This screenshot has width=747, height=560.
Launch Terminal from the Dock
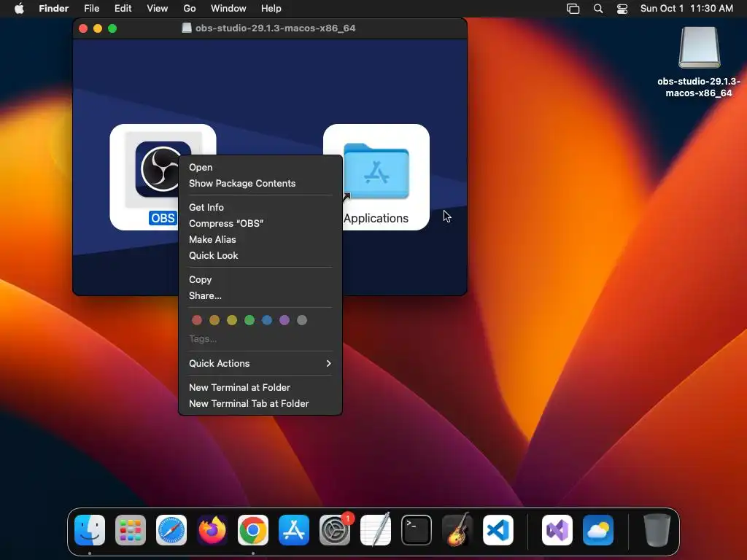pyautogui.click(x=417, y=529)
